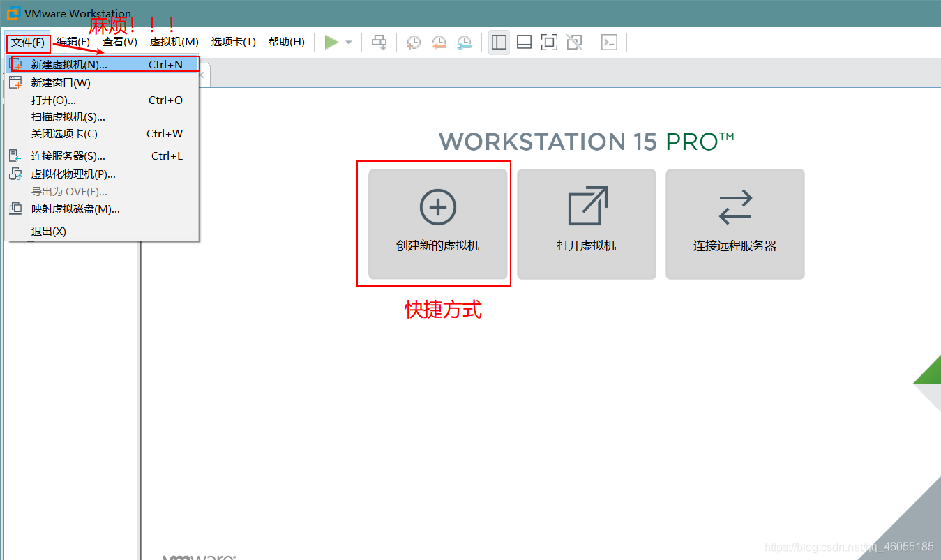941x560 pixels.
Task: Open the 文件(F) menu
Action: [x=28, y=43]
